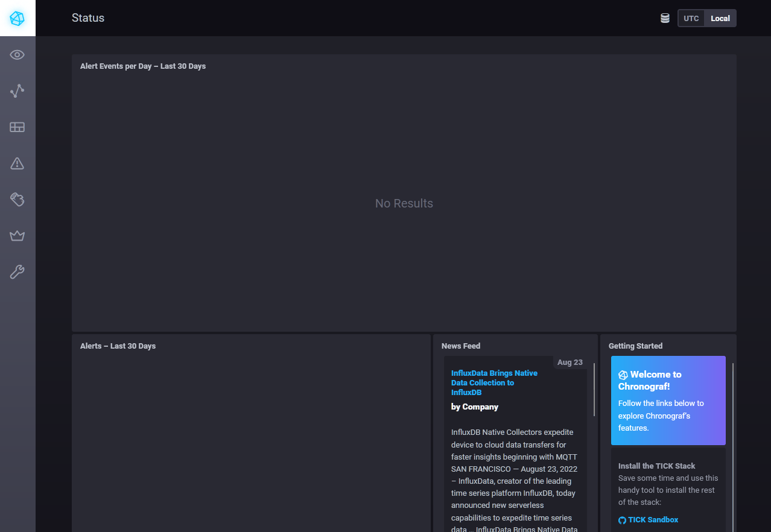Switch the time display to UTC

pyautogui.click(x=690, y=18)
